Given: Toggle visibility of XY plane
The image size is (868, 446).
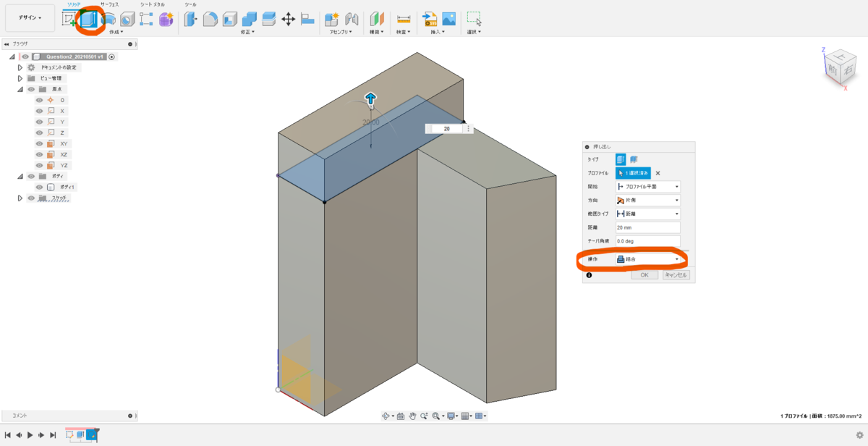Looking at the screenshot, I should coord(39,143).
